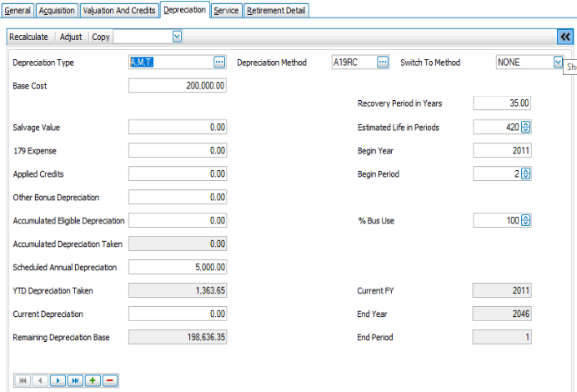Expand the Switch To Method dropdown
Screen dimensions: 577x392
point(557,63)
